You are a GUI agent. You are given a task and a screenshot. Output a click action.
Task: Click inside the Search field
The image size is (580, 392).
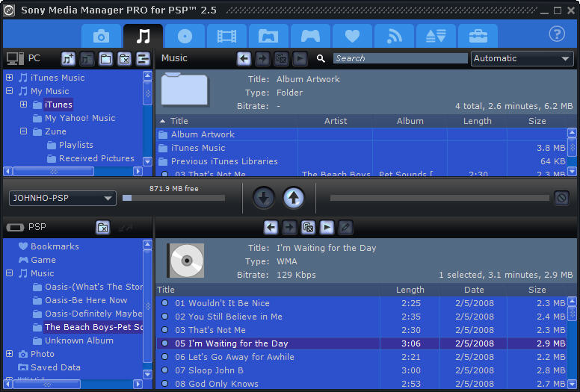(400, 58)
